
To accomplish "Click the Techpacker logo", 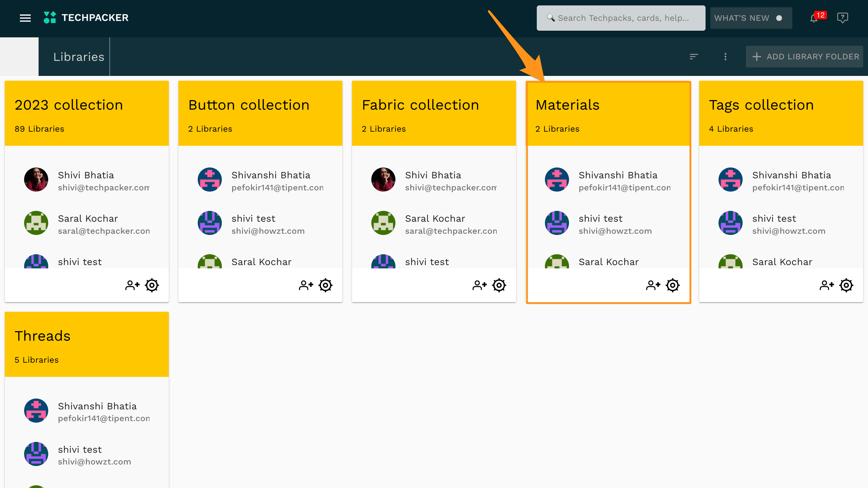I will pyautogui.click(x=86, y=17).
